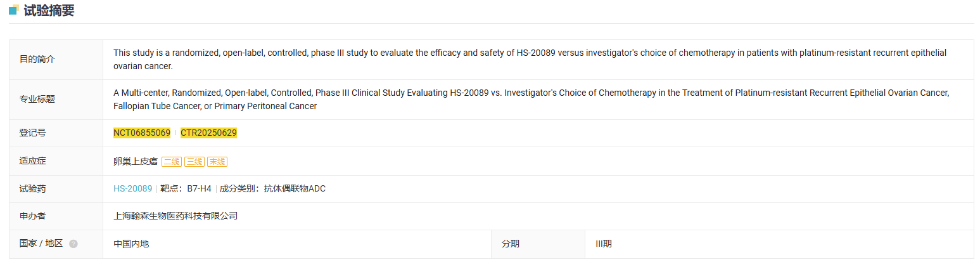Open the HS-20089 drug link
This screenshot has width=980, height=262.
tap(133, 188)
